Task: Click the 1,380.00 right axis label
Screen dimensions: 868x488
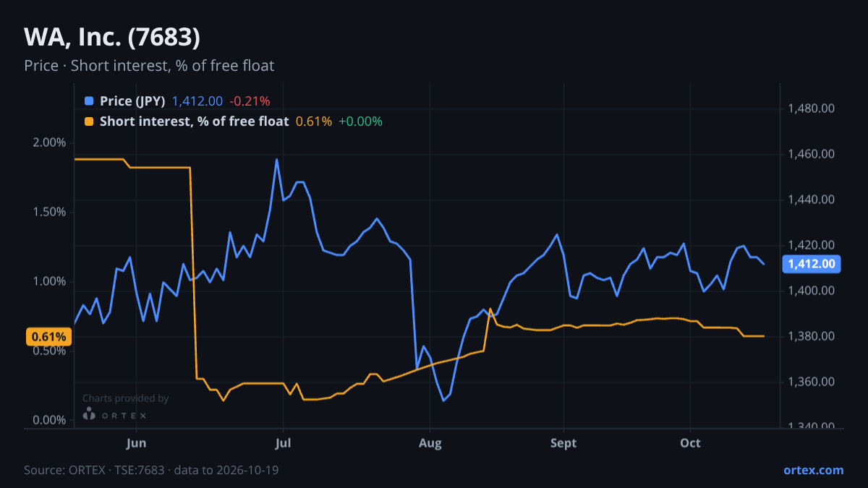Action: click(x=812, y=336)
